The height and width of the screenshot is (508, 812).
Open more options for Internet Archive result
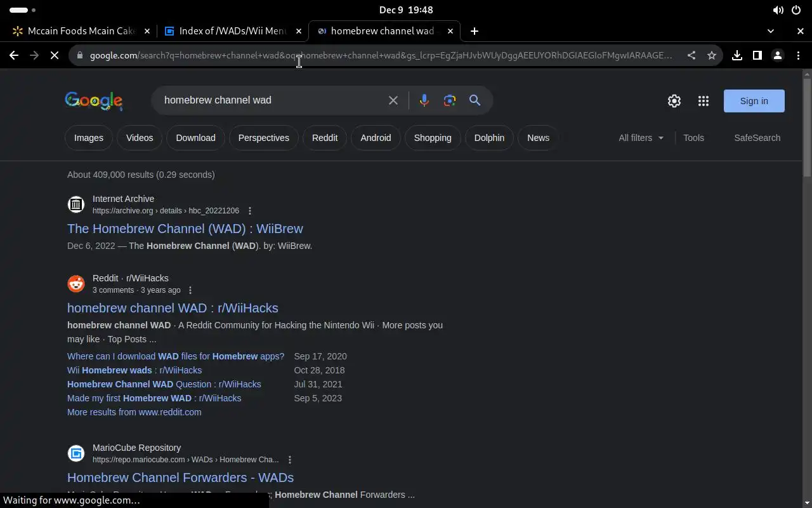point(250,211)
